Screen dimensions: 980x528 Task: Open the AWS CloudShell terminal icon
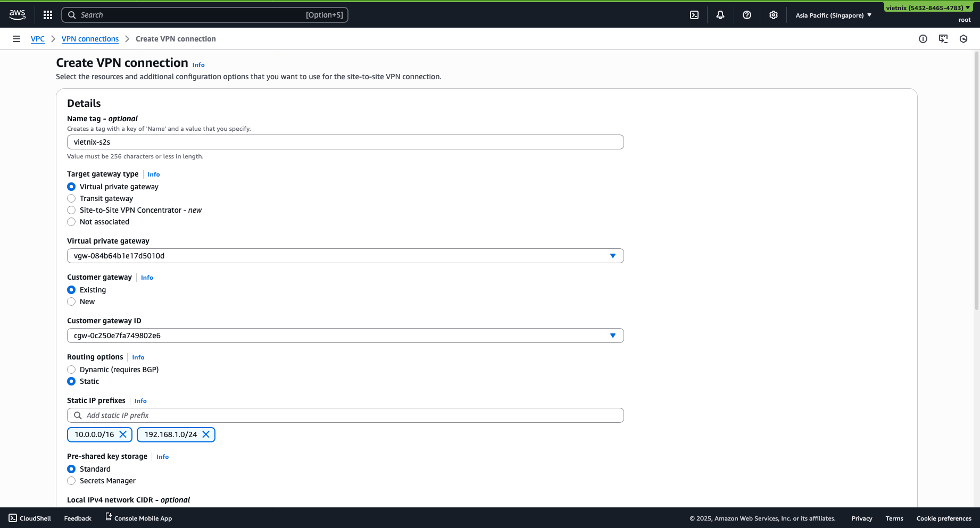tap(694, 14)
